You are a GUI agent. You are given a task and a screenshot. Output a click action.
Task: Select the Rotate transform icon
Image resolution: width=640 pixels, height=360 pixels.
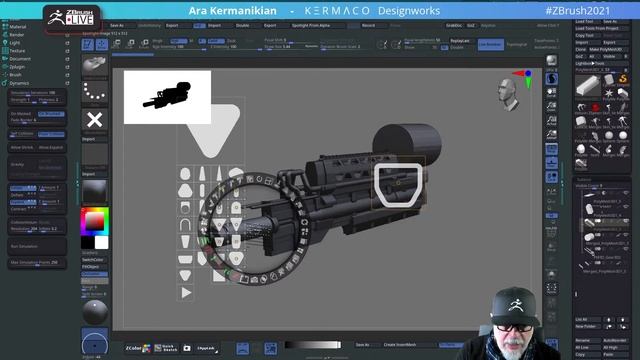tap(144, 44)
